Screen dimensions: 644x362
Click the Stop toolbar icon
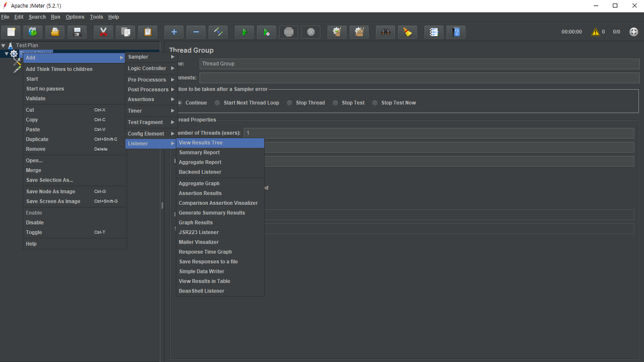[289, 32]
